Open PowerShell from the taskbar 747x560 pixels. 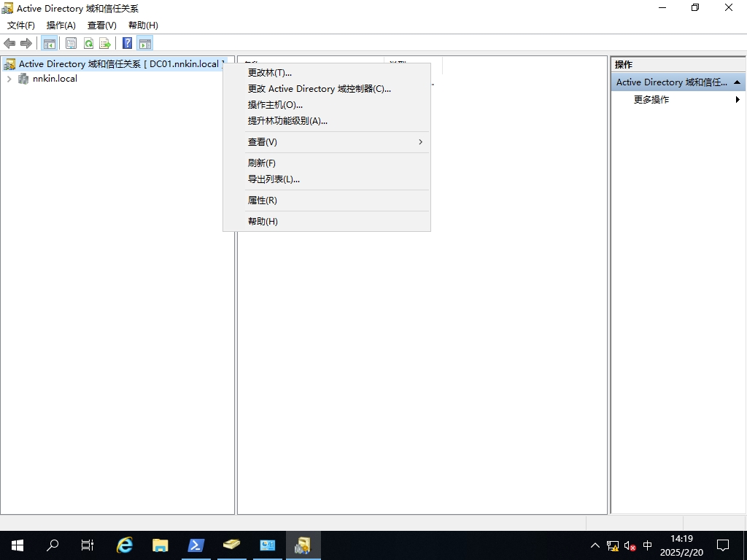(x=196, y=545)
